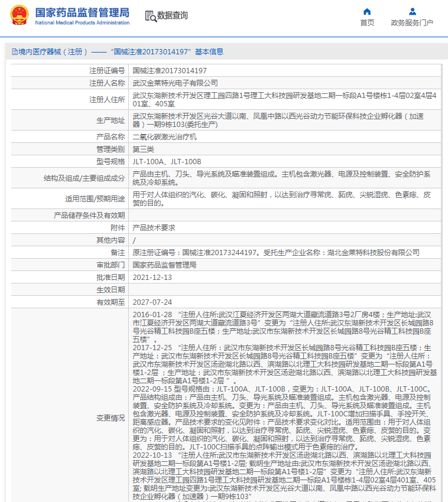Open 数据查询 text link

click(173, 15)
